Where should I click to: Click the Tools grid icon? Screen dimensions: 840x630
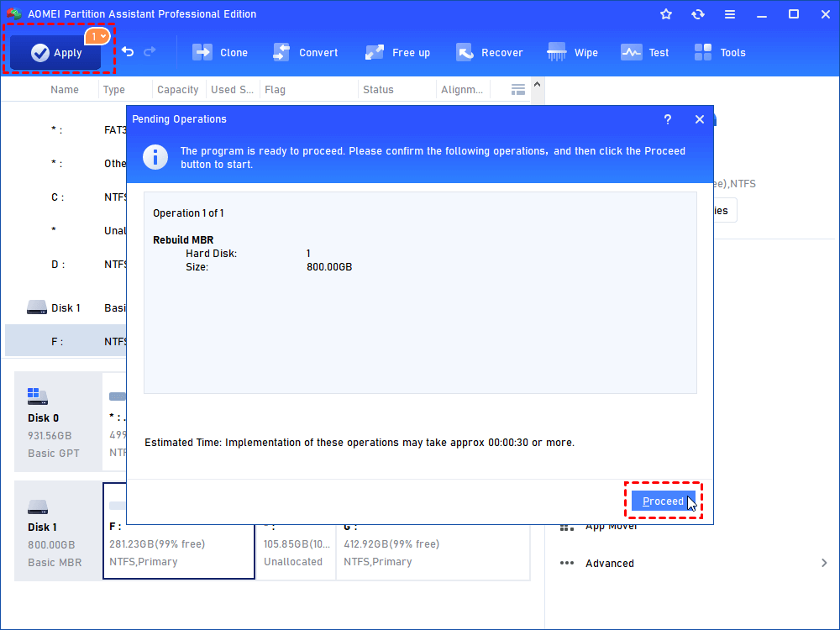(x=703, y=52)
